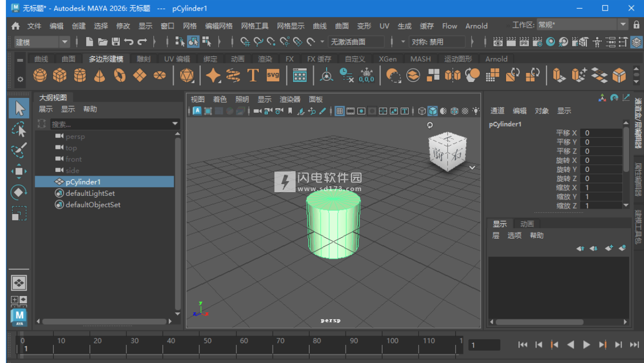Screen dimensions: 644x363
Task: Activate the Move tool in Tool Box
Action: tap(19, 171)
